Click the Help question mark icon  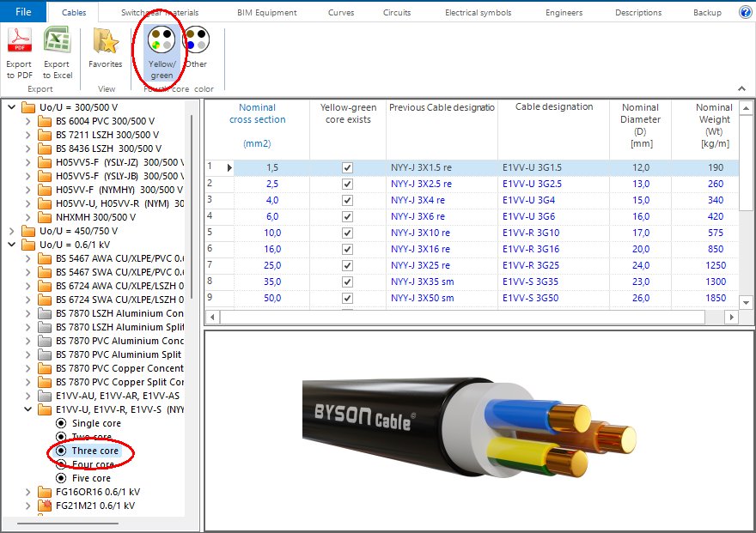[744, 11]
